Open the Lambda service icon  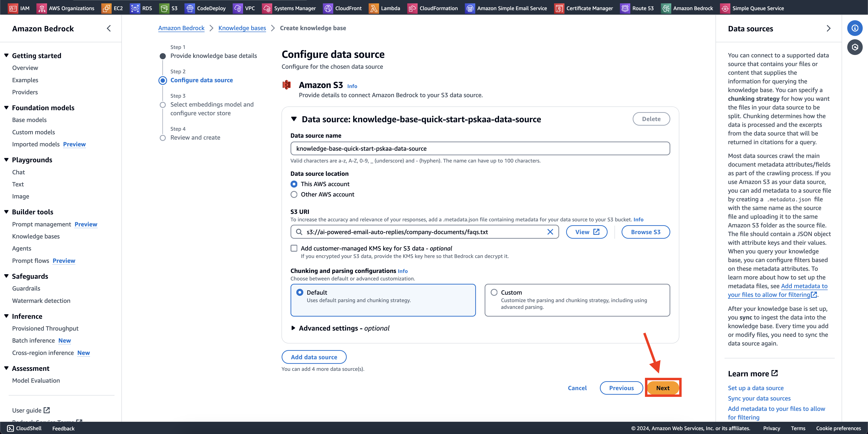(x=373, y=8)
